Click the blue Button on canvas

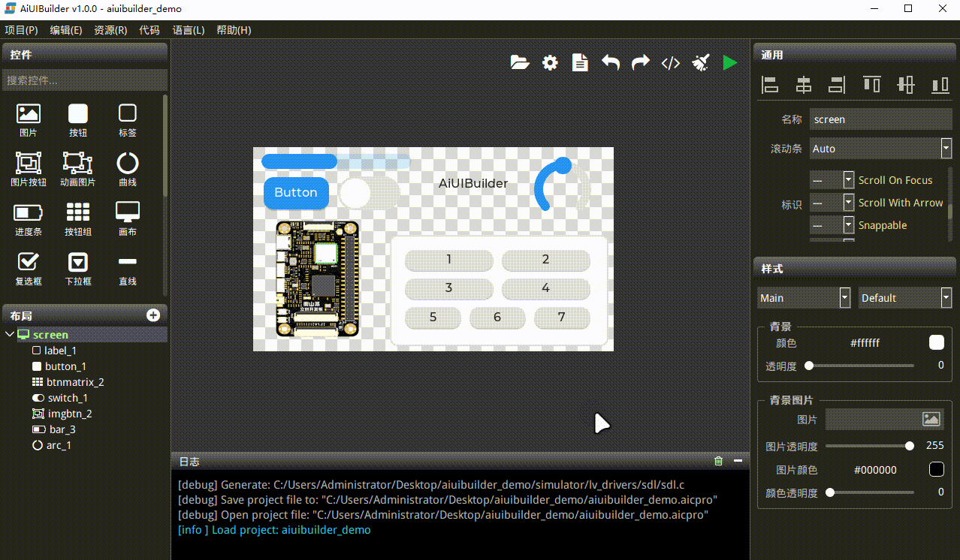pyautogui.click(x=296, y=193)
